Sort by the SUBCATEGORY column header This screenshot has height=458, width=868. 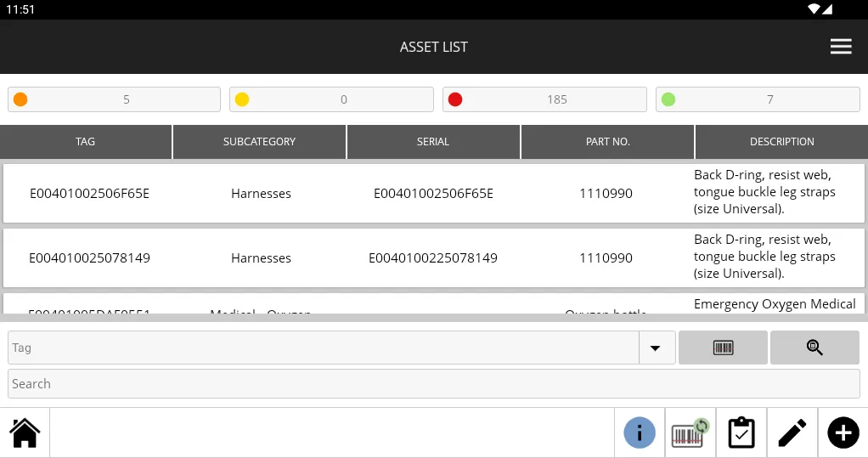259,142
